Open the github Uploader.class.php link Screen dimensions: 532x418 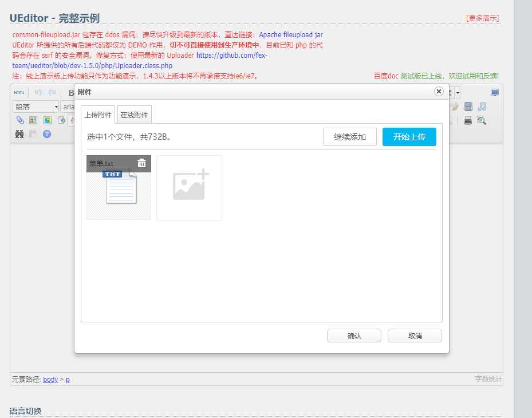140,60
